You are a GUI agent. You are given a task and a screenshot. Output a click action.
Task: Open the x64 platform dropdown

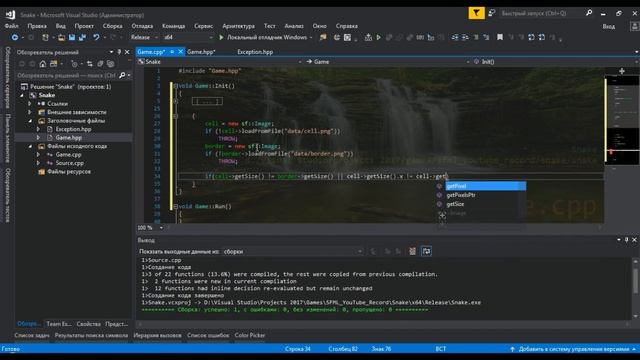tap(188, 38)
